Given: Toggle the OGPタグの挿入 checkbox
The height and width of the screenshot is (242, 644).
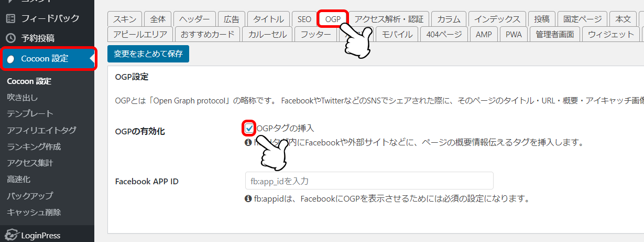Looking at the screenshot, I should click(249, 128).
